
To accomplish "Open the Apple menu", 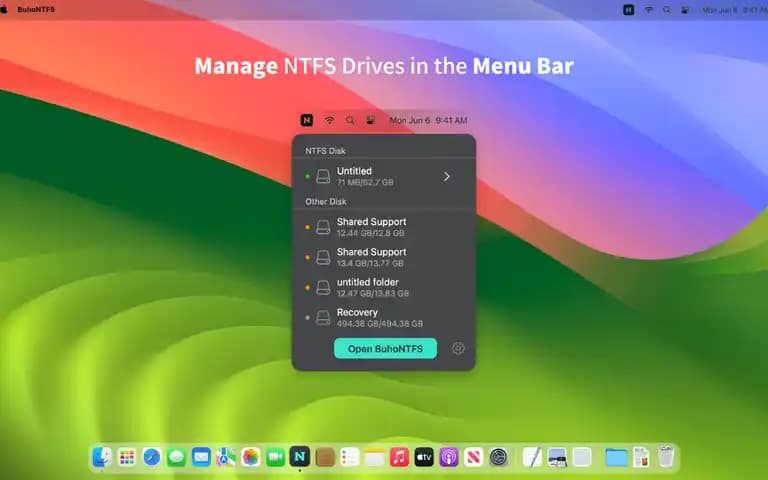I will (4, 9).
